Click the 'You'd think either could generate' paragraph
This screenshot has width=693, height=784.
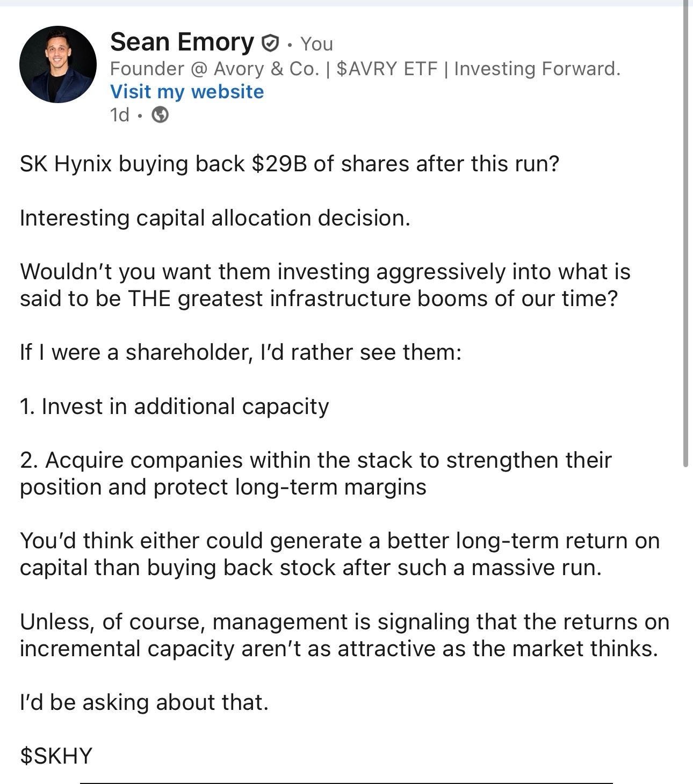(x=340, y=554)
